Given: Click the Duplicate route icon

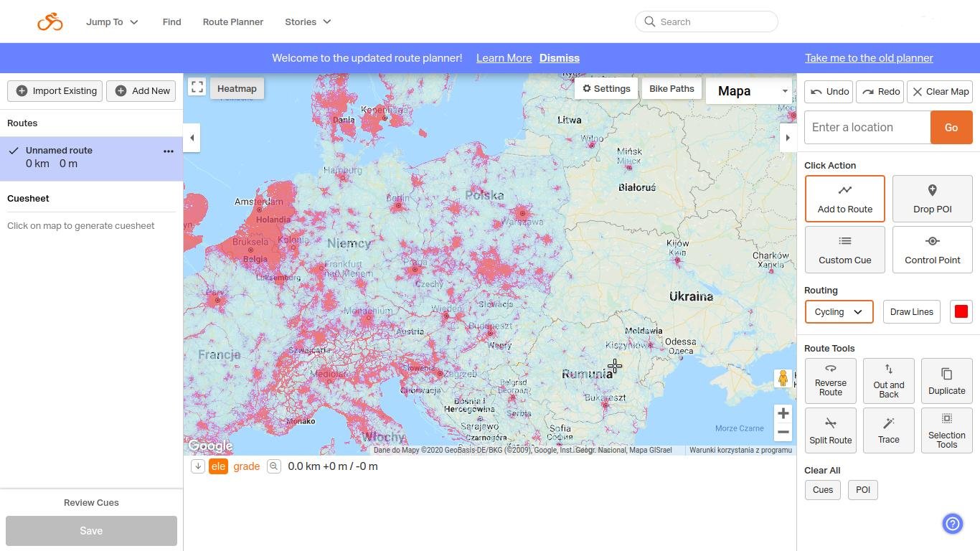Looking at the screenshot, I should pos(946,380).
